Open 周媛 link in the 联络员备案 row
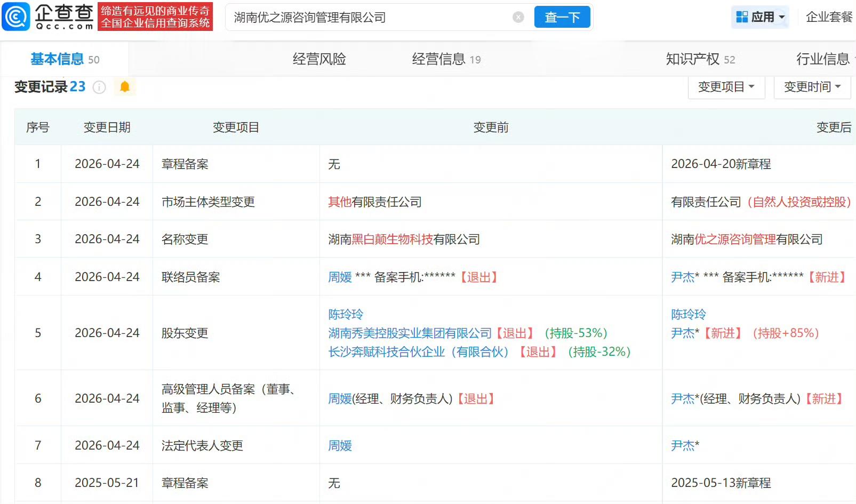Image resolution: width=856 pixels, height=504 pixels. pos(340,277)
